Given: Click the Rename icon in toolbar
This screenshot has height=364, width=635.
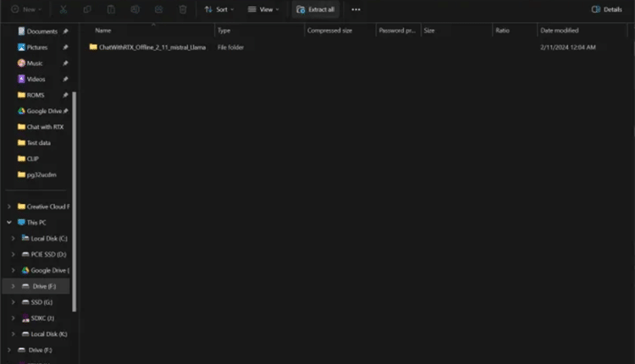Looking at the screenshot, I should coord(135,9).
